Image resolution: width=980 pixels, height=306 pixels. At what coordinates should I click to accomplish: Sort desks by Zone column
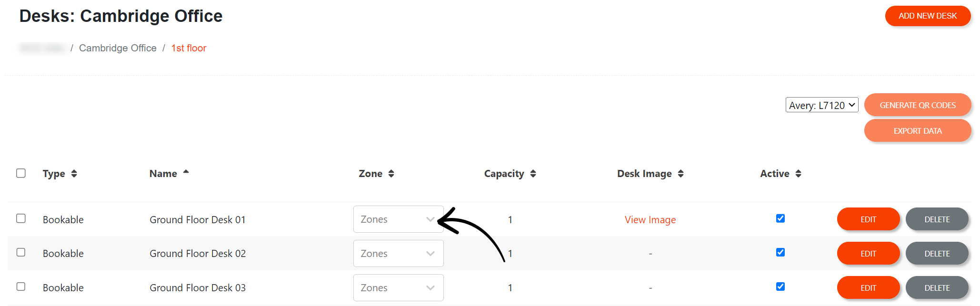[x=391, y=174]
